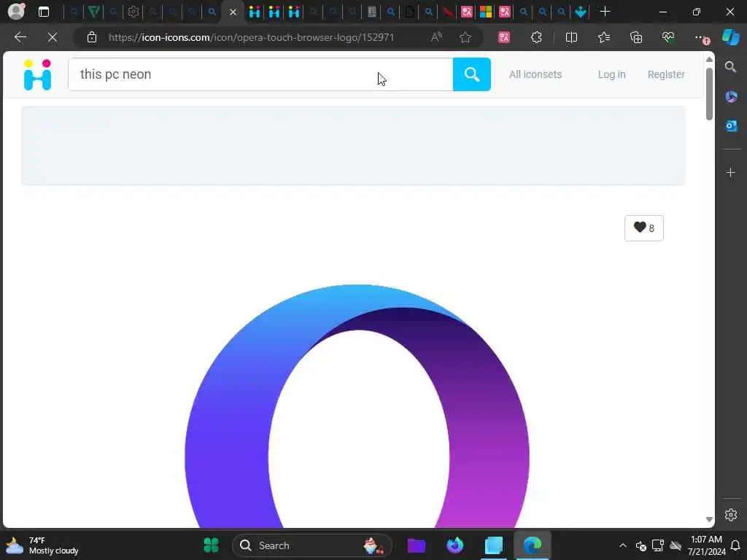
Task: Go back to the previous page
Action: coord(20,37)
